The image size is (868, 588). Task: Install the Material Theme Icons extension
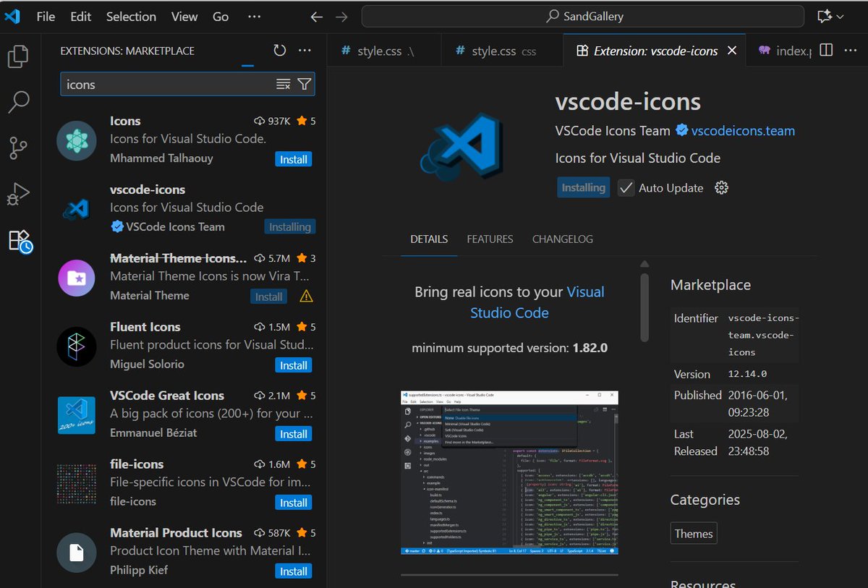[269, 297]
